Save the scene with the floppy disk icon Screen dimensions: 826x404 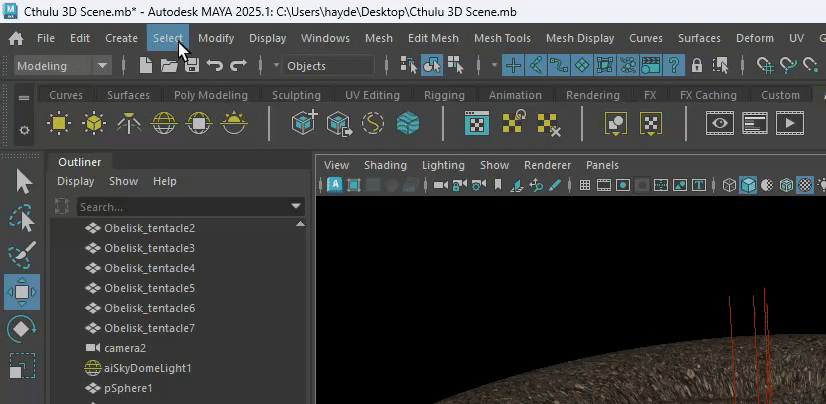click(191, 66)
